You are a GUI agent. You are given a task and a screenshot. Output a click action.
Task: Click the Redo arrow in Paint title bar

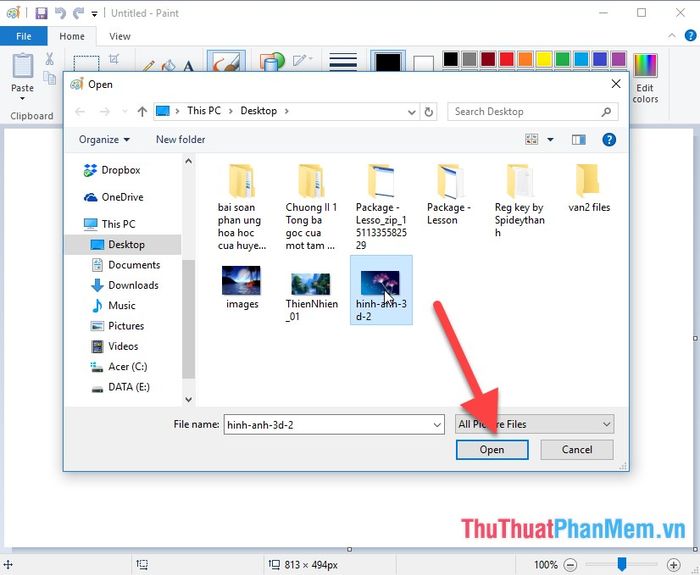pos(79,13)
